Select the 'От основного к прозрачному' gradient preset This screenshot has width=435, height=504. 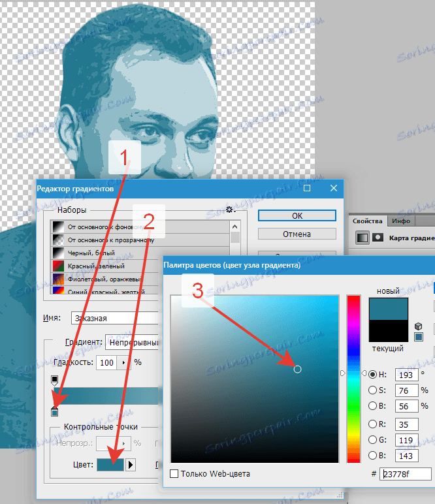point(140,240)
